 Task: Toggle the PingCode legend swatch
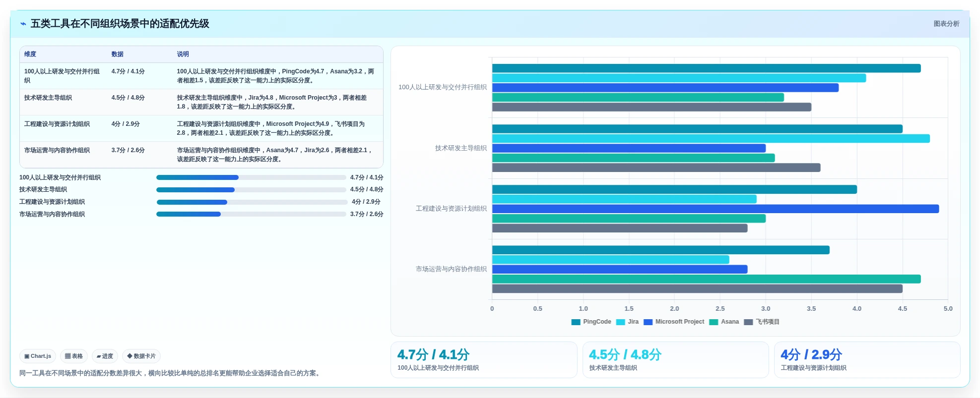[x=576, y=322]
